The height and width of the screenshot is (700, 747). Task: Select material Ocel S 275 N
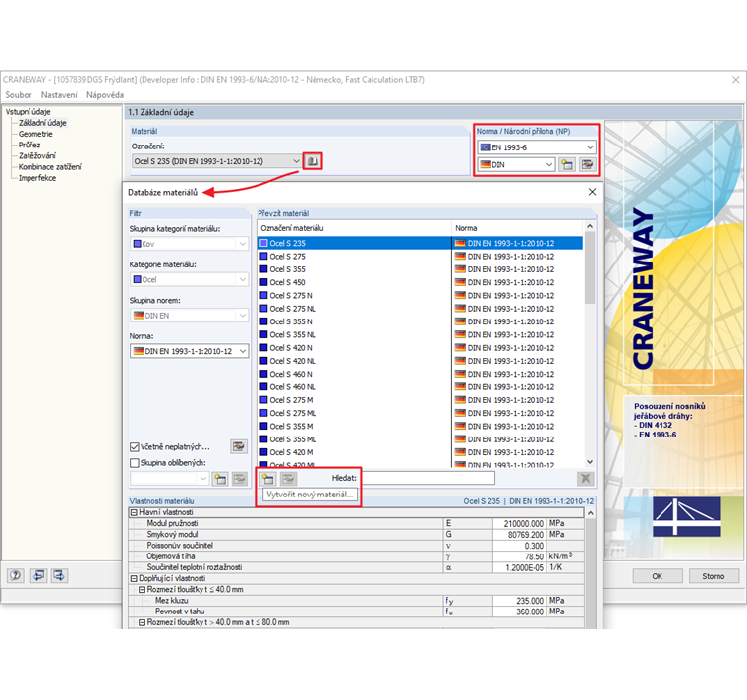click(420, 296)
